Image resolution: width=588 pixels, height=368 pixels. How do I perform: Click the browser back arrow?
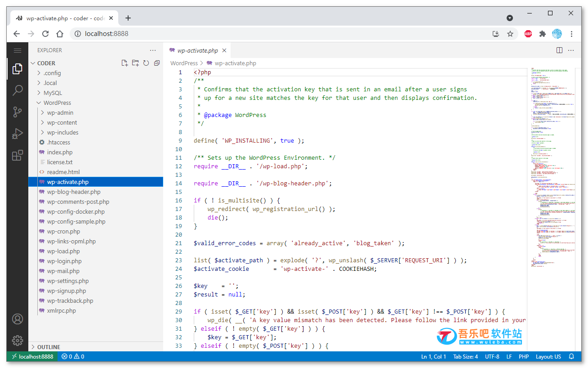pyautogui.click(x=17, y=34)
